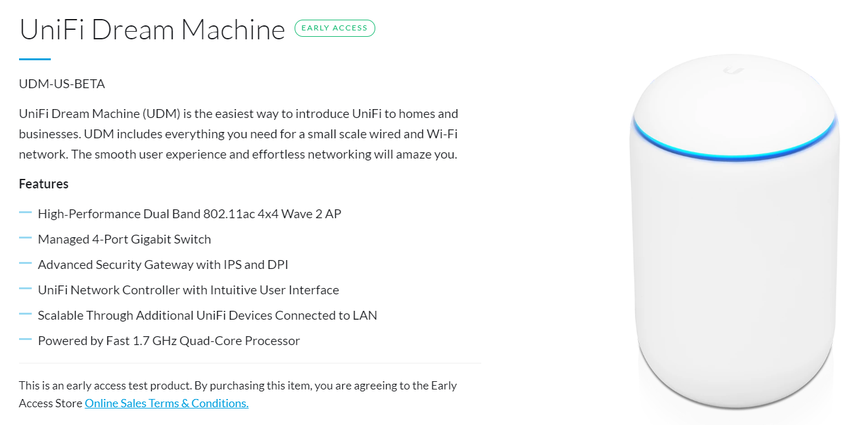This screenshot has width=868, height=425.
Task: Click the Ubiquiti logo on top of the device
Action: pos(736,72)
